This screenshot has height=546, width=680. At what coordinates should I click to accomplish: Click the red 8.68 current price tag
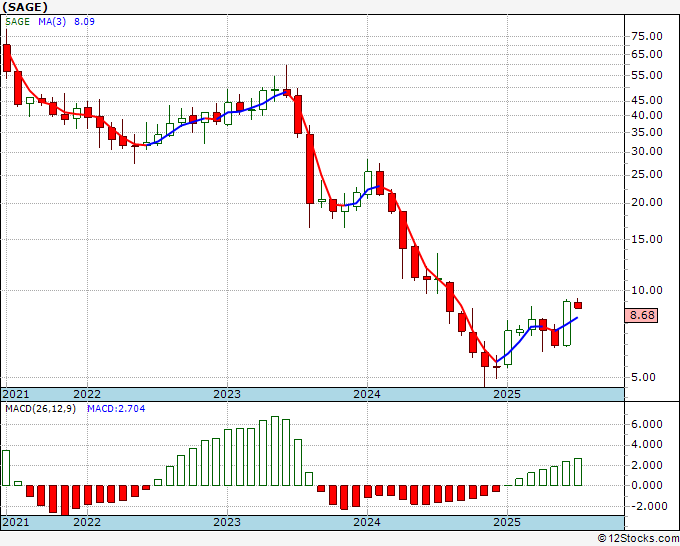coord(643,315)
